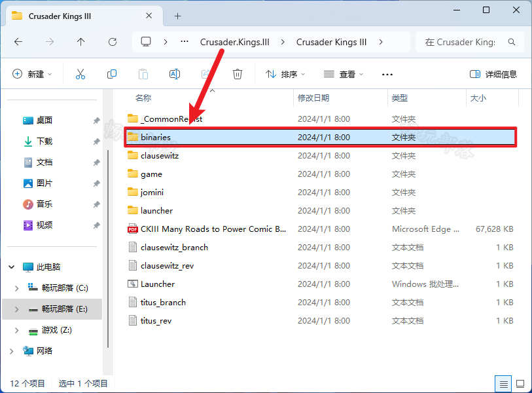Expand the 畅玩部落 (E:) drive node
Viewport: 532px width, 393px height.
[x=16, y=309]
